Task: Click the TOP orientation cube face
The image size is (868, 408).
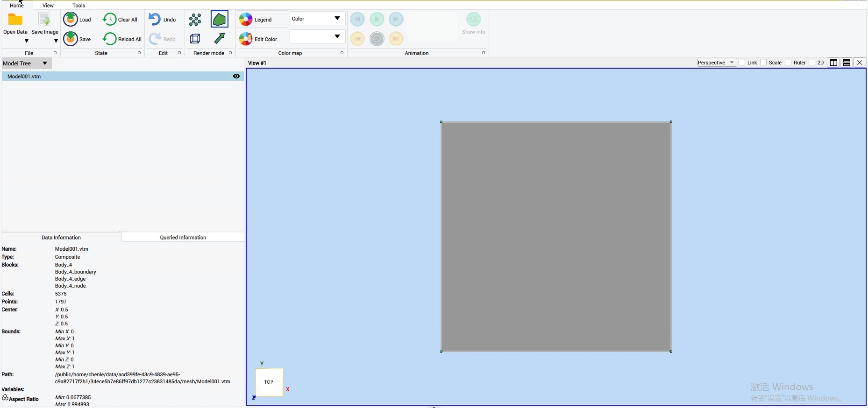Action: click(269, 382)
